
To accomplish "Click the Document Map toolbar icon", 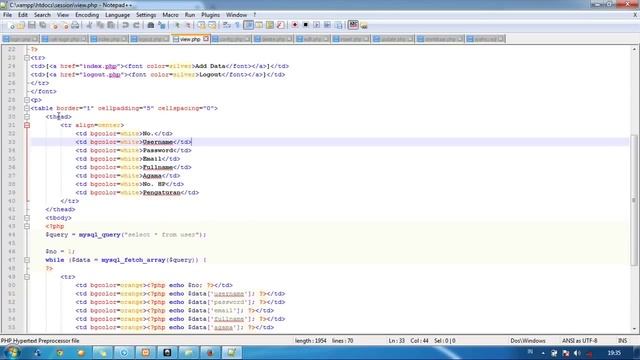I will [x=270, y=25].
